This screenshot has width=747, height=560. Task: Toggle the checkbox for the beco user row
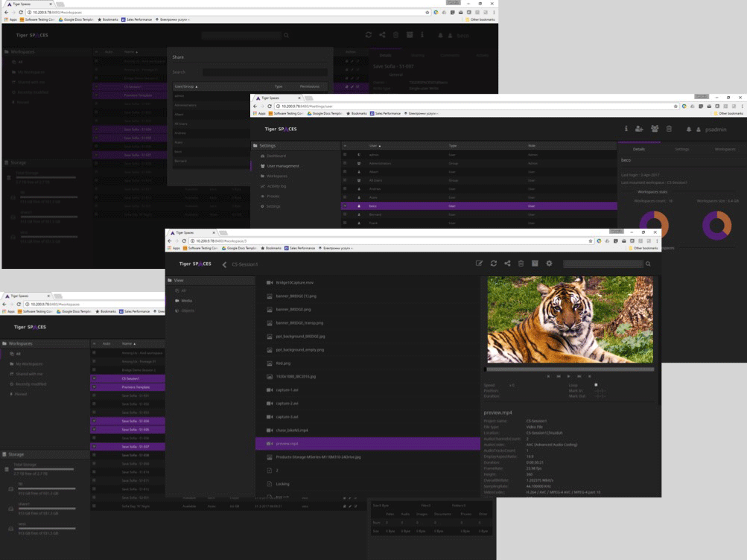(x=345, y=206)
